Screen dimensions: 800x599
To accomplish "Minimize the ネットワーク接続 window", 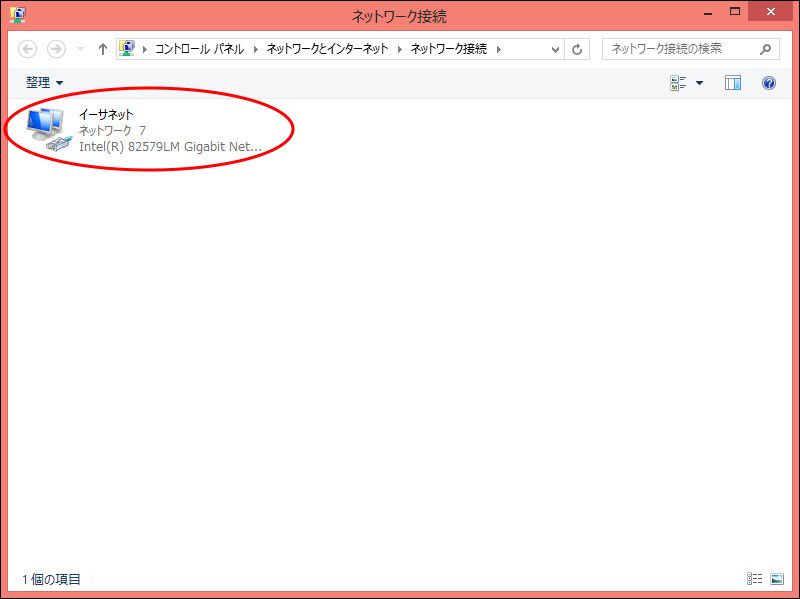I will pos(708,13).
